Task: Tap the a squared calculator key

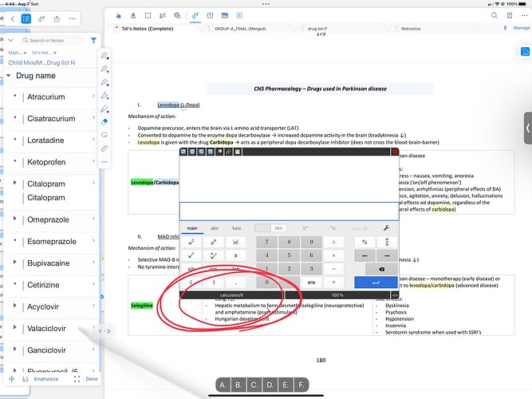Action: [191, 242]
